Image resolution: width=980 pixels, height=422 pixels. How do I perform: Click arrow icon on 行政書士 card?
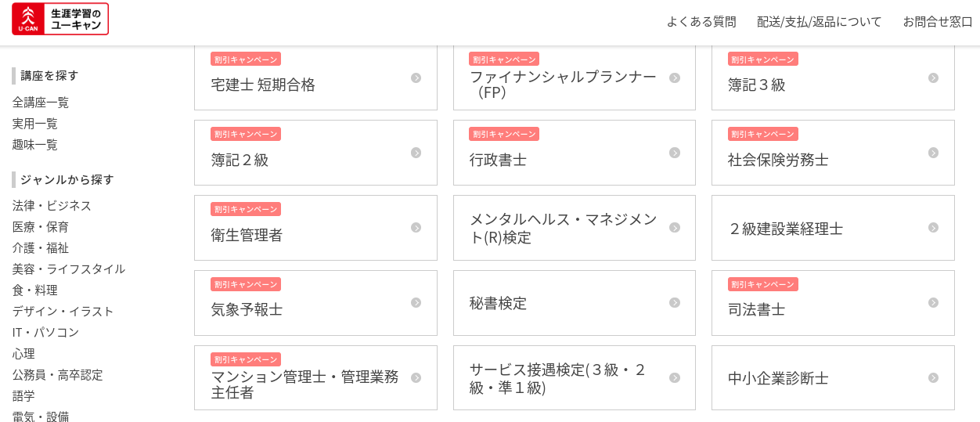tap(674, 153)
